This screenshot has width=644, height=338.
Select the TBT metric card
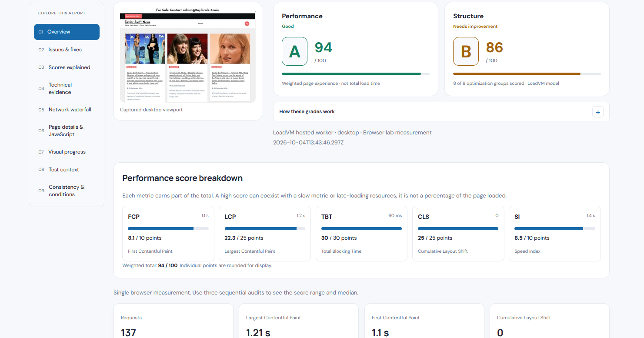pos(361,234)
